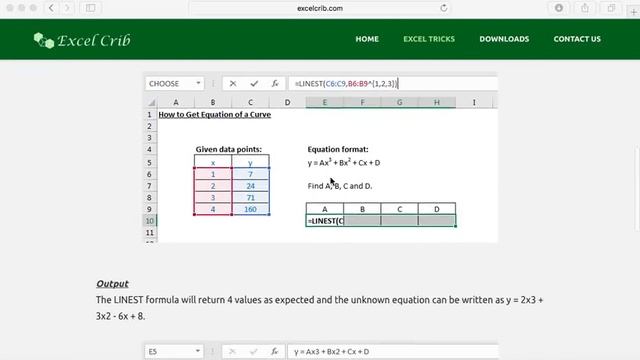Click the 'Equation format:' label
The image size is (640, 360).
(x=338, y=149)
